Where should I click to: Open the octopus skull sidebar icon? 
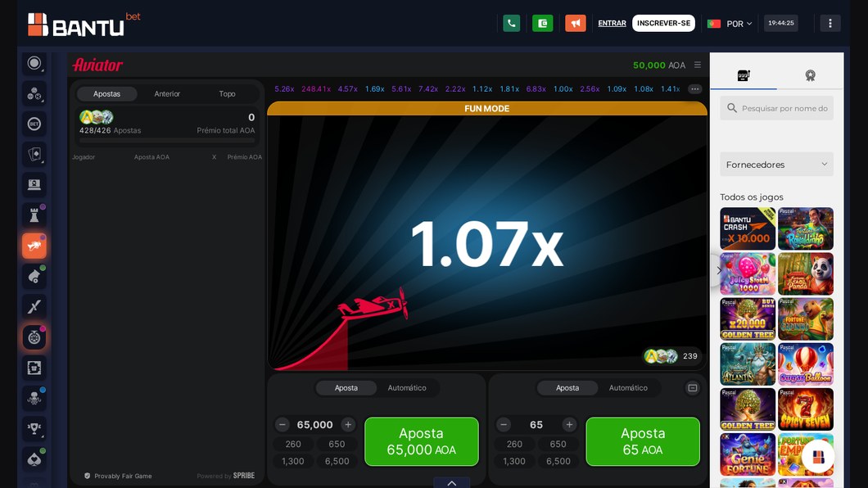(x=34, y=398)
